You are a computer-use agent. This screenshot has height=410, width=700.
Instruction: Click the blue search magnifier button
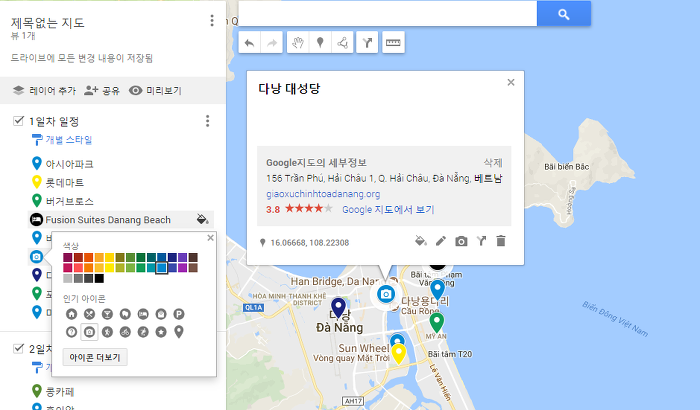pos(564,14)
